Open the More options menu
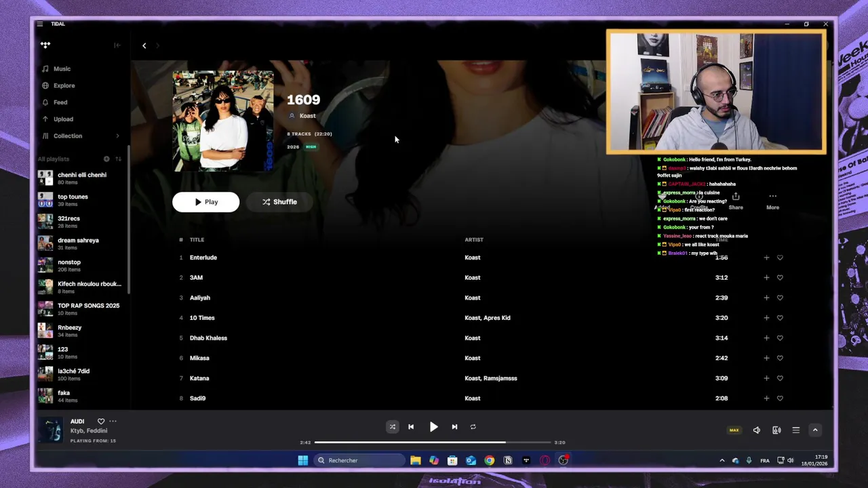This screenshot has width=868, height=488. pos(772,201)
